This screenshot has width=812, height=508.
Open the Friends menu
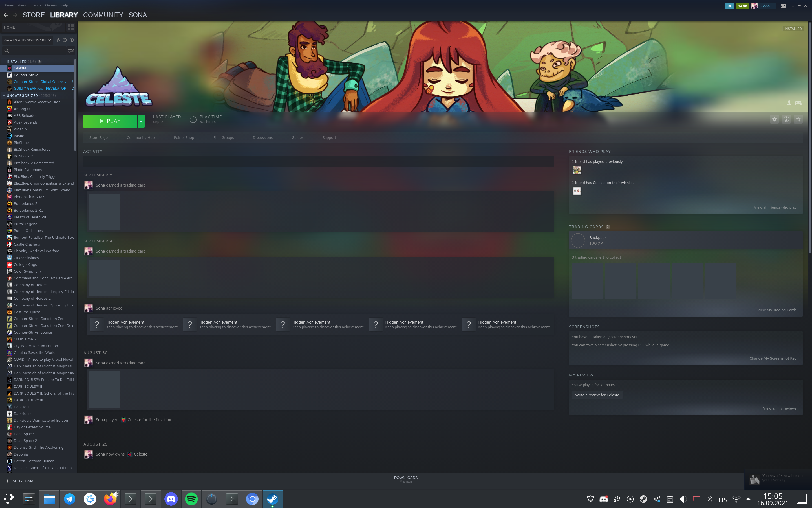[35, 5]
